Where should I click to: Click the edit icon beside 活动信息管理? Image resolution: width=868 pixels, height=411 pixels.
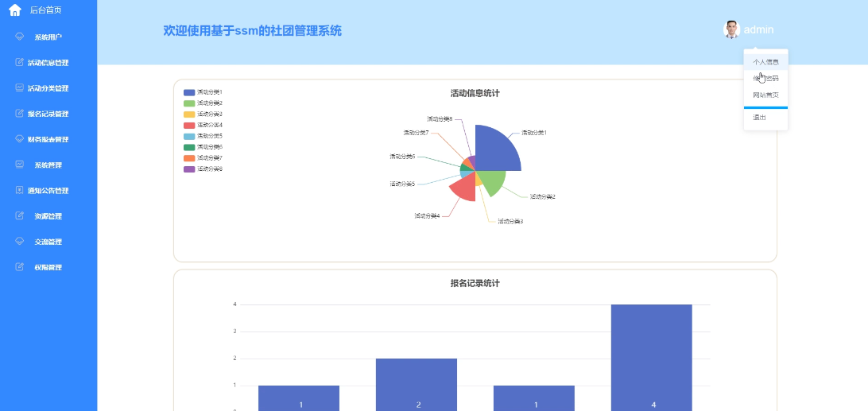point(19,62)
